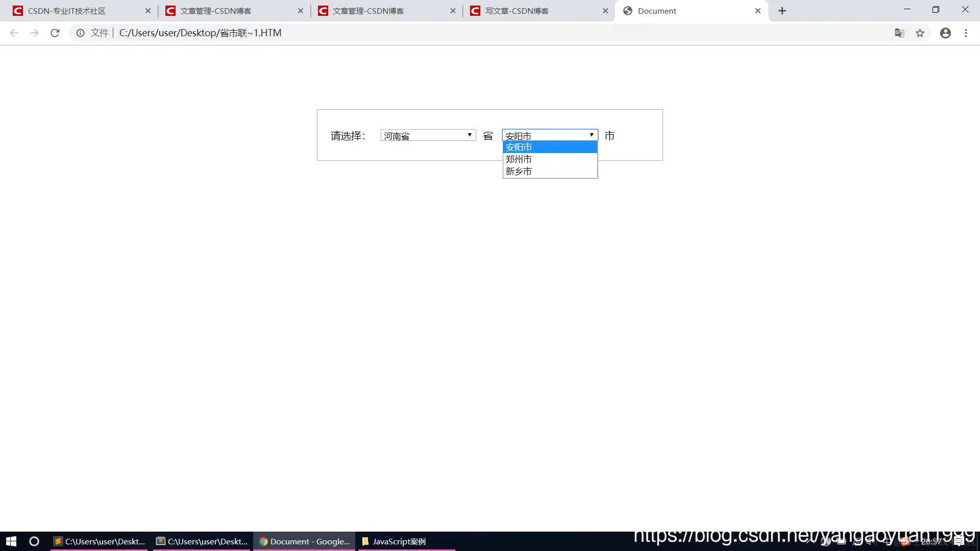Click the forward navigation arrow
Image resolution: width=980 pixels, height=551 pixels.
34,33
